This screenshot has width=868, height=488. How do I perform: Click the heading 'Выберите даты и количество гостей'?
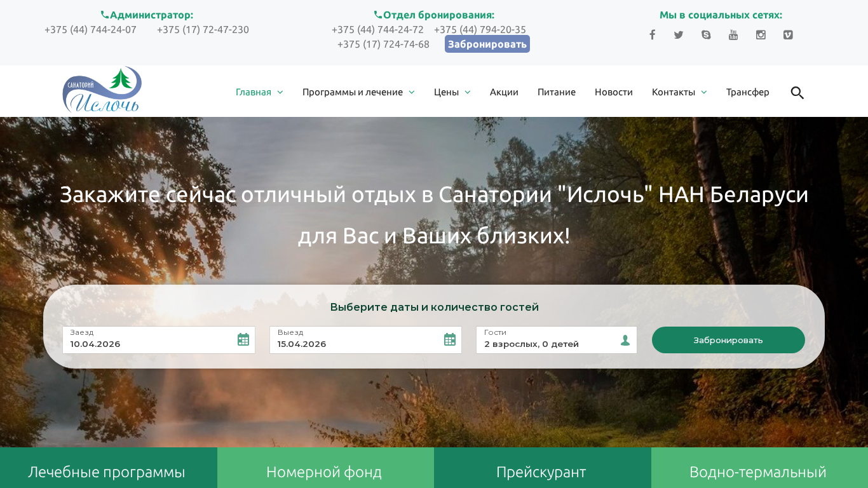click(434, 308)
